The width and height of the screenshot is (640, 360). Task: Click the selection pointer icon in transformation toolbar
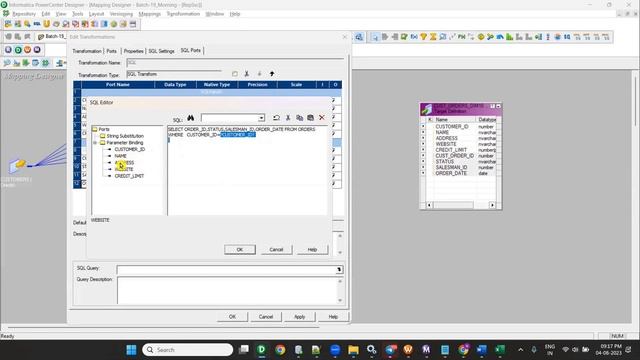(x=375, y=37)
